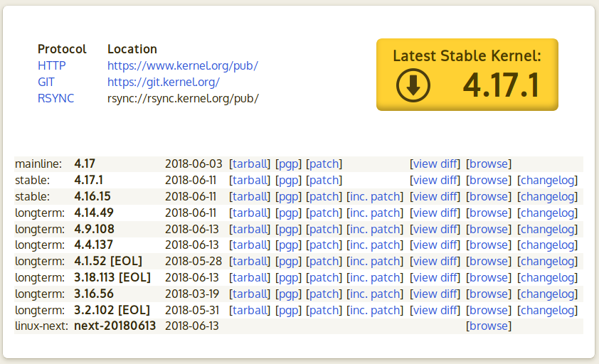Select the 4.16.15 stable version number
The width and height of the screenshot is (599, 364).
click(92, 196)
